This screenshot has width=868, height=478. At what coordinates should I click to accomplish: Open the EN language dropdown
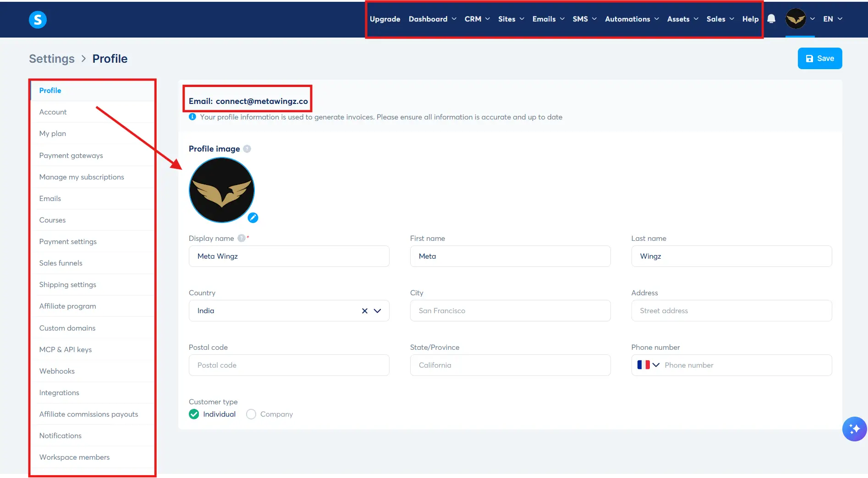point(833,19)
